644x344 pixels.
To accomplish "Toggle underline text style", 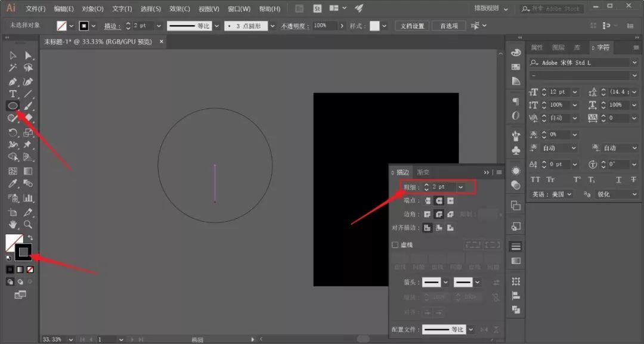I will [x=618, y=180].
